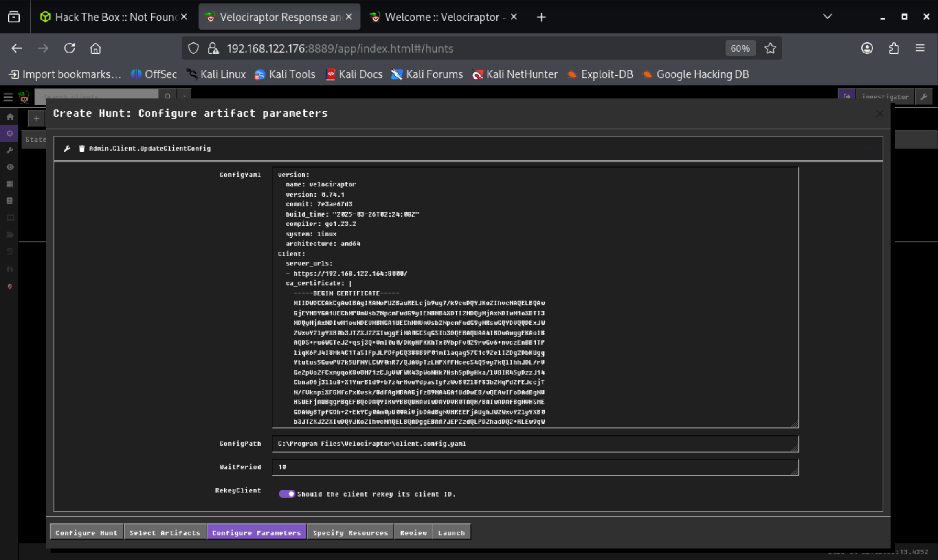The width and height of the screenshot is (938, 560).
Task: Bookmark this page with the star
Action: pyautogui.click(x=770, y=48)
